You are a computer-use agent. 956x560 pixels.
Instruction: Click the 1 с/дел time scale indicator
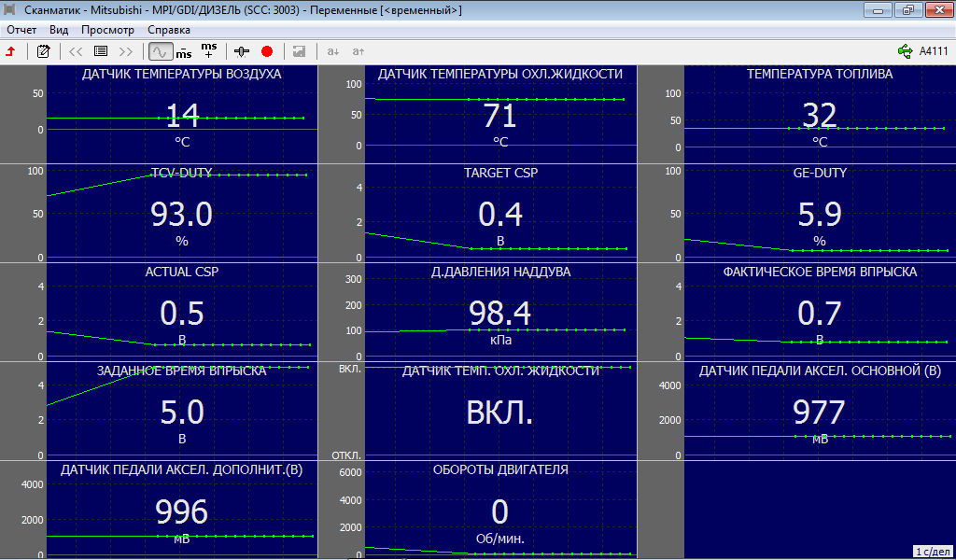[x=931, y=553]
